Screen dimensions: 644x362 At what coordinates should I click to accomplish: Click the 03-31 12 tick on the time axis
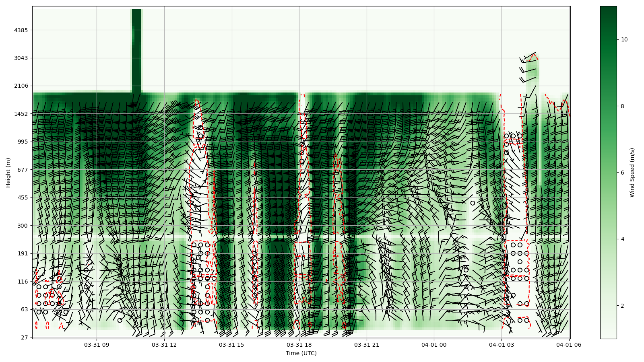point(164,345)
